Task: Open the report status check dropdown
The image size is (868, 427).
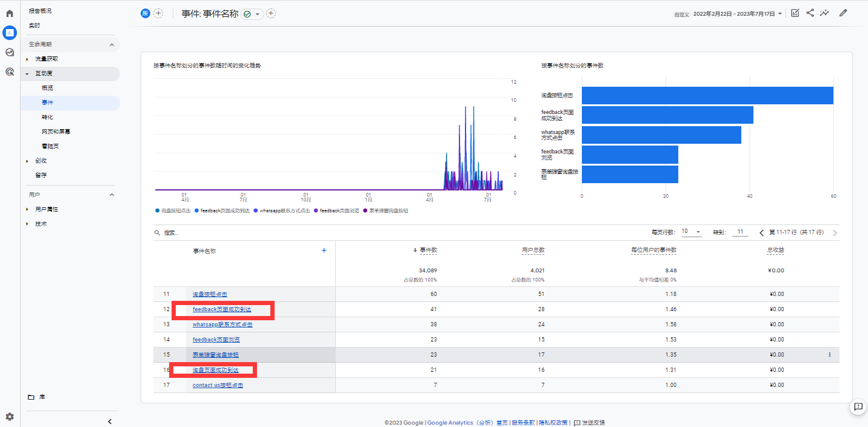Action: coord(252,13)
